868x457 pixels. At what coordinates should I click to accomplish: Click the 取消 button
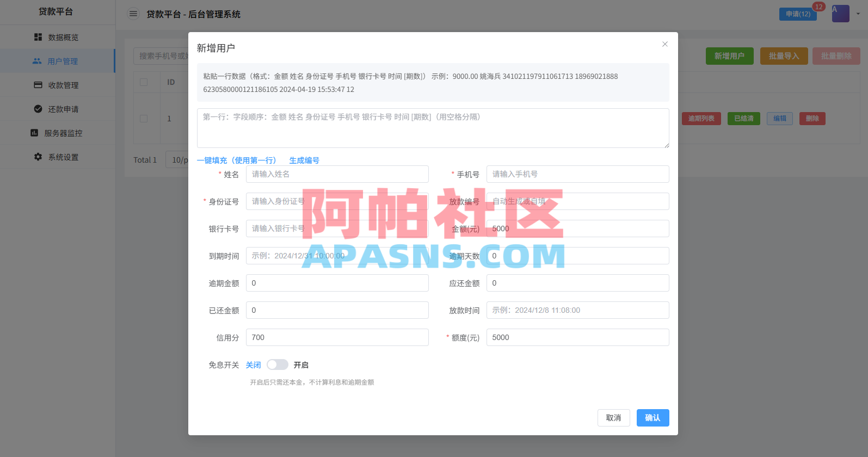(614, 418)
